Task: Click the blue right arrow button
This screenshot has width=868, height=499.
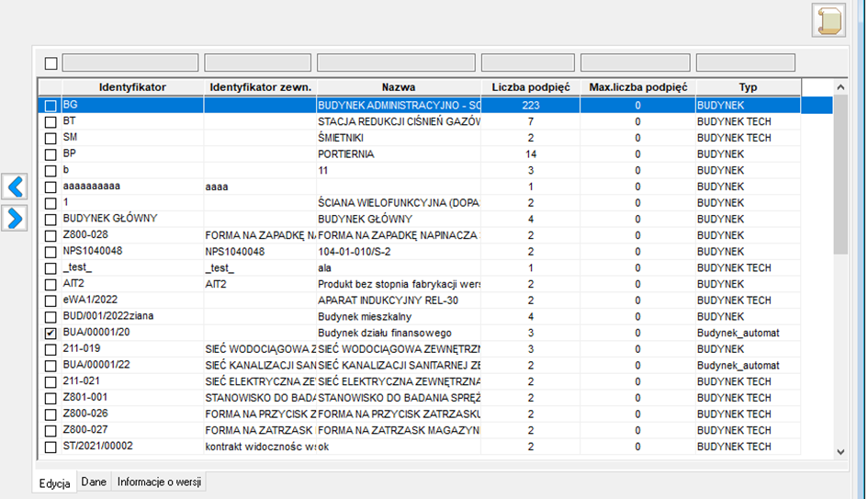Action: click(x=15, y=218)
